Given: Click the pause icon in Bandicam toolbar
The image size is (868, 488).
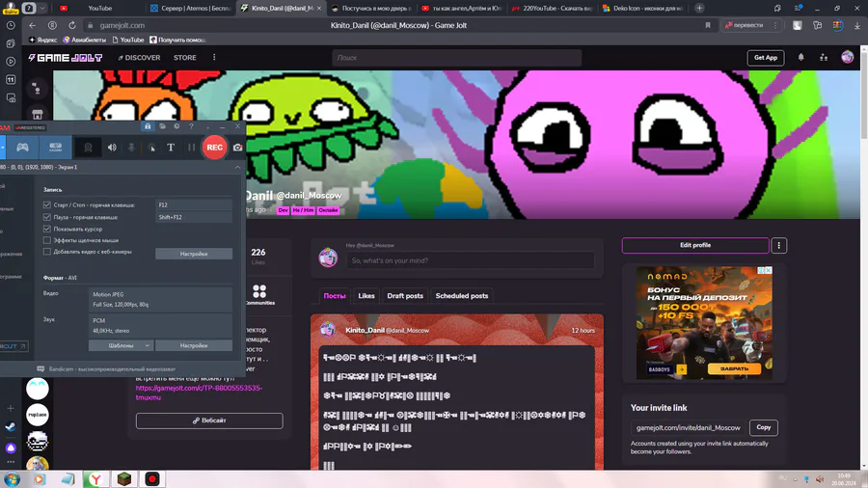Looking at the screenshot, I should coord(192,148).
